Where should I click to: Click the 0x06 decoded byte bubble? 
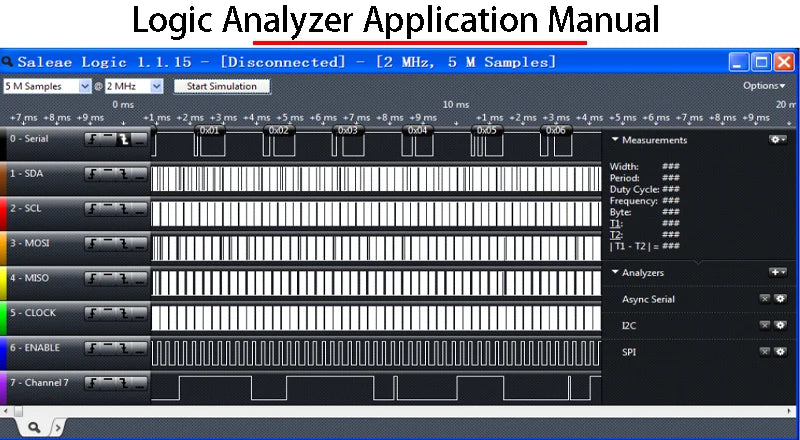[556, 130]
